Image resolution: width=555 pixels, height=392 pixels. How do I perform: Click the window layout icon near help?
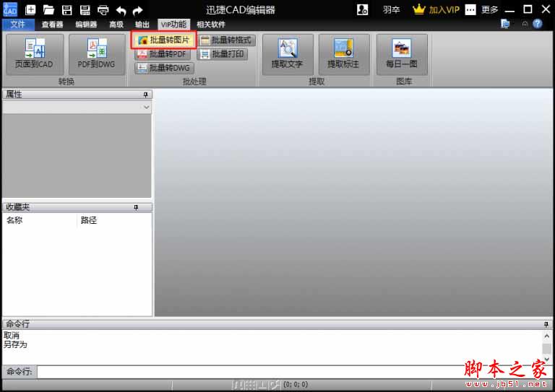[x=505, y=24]
